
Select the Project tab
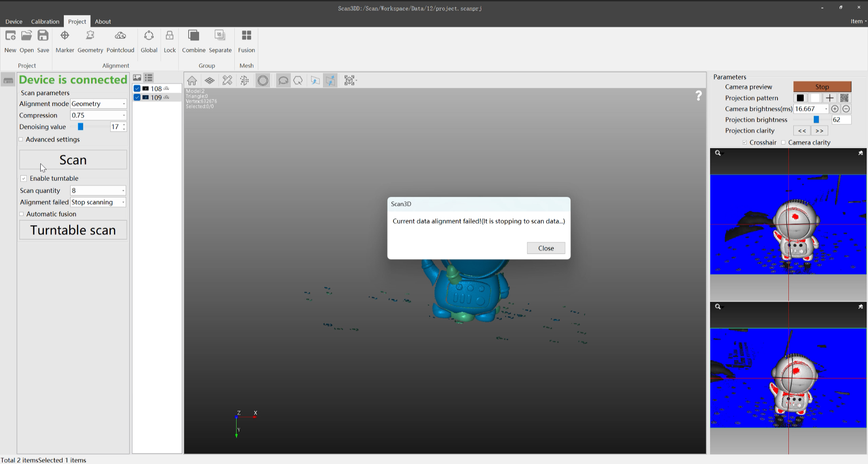77,21
